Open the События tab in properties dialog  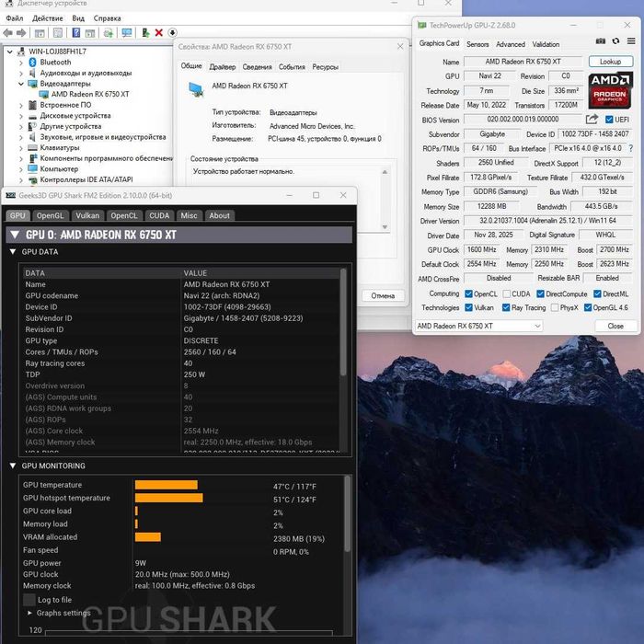[x=292, y=67]
